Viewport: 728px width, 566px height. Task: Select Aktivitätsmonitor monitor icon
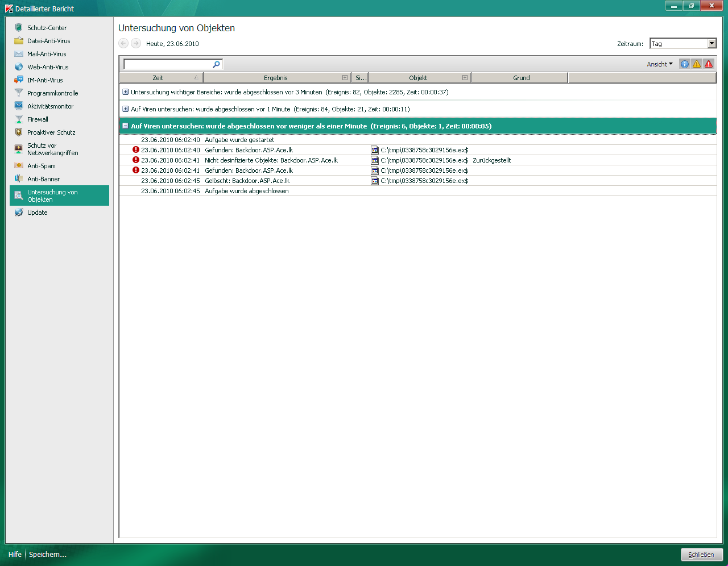(19, 106)
